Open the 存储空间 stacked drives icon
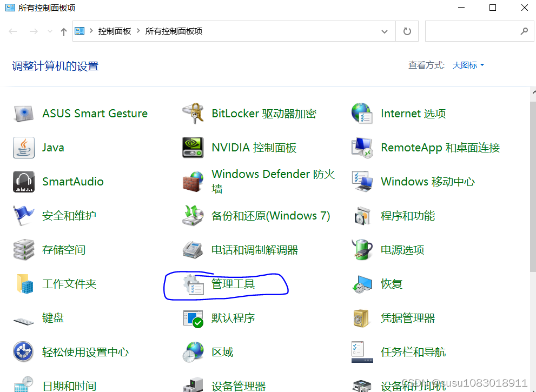 [24, 250]
